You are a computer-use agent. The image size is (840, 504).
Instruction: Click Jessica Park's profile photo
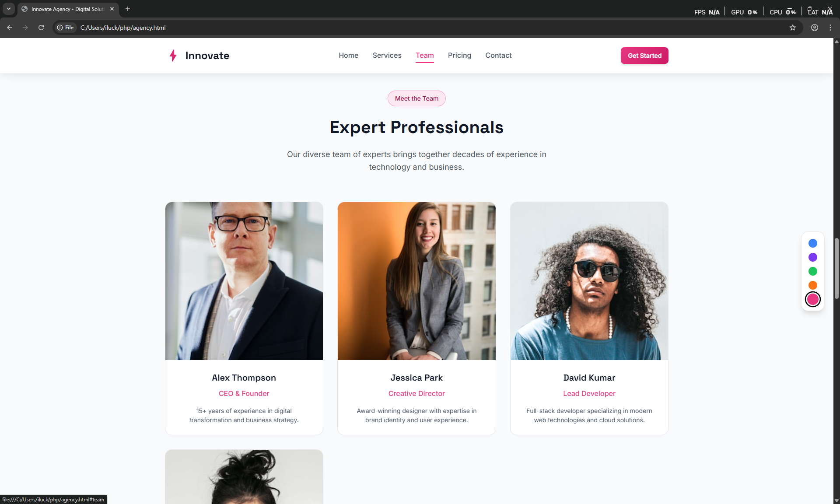416,281
